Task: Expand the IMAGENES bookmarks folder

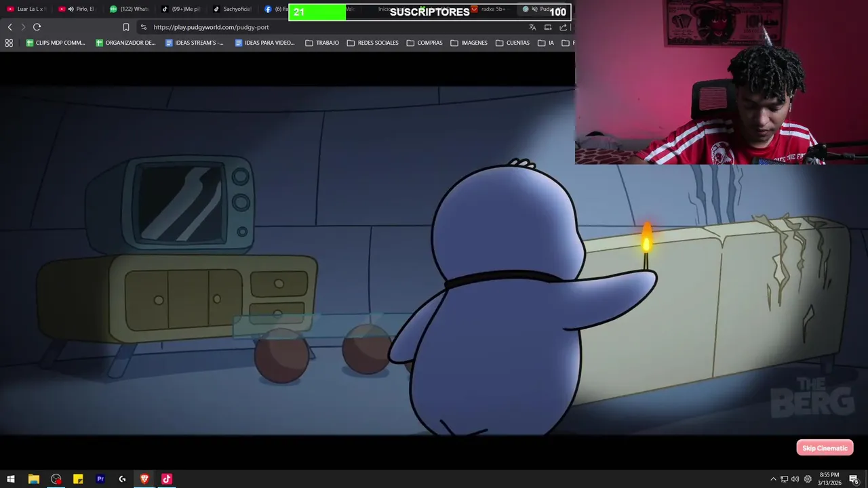Action: [469, 43]
